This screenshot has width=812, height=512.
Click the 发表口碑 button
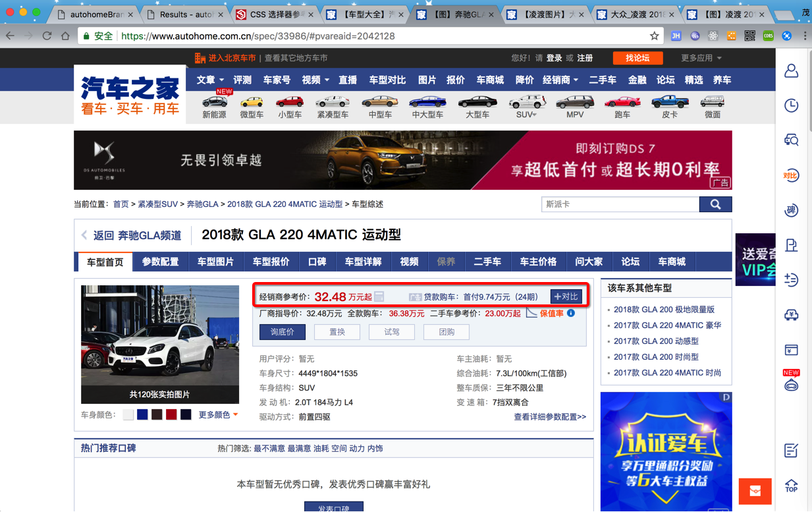pos(333,507)
